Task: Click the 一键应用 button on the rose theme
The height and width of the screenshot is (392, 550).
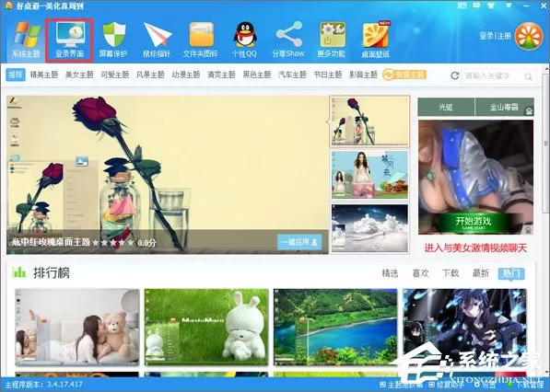Action: coord(299,242)
